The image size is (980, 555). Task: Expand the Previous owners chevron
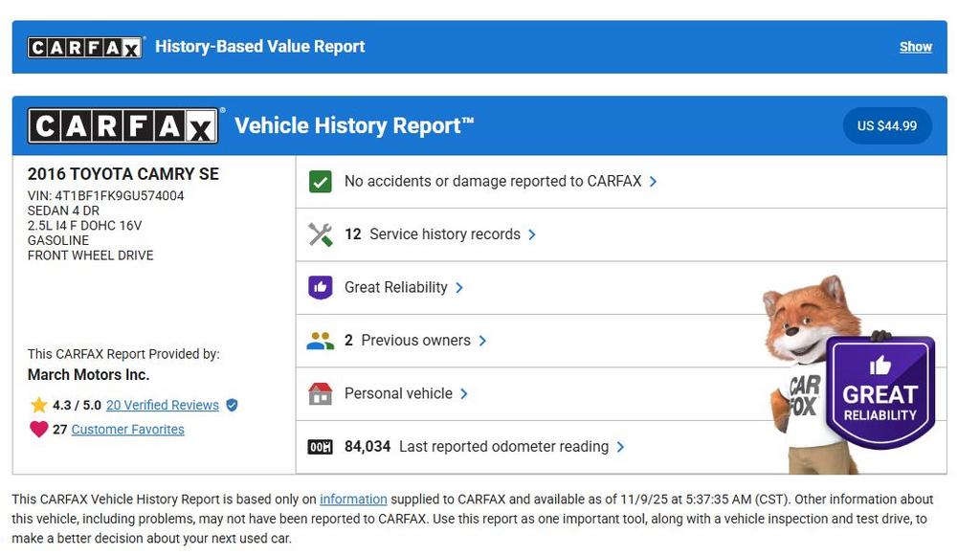pos(482,341)
